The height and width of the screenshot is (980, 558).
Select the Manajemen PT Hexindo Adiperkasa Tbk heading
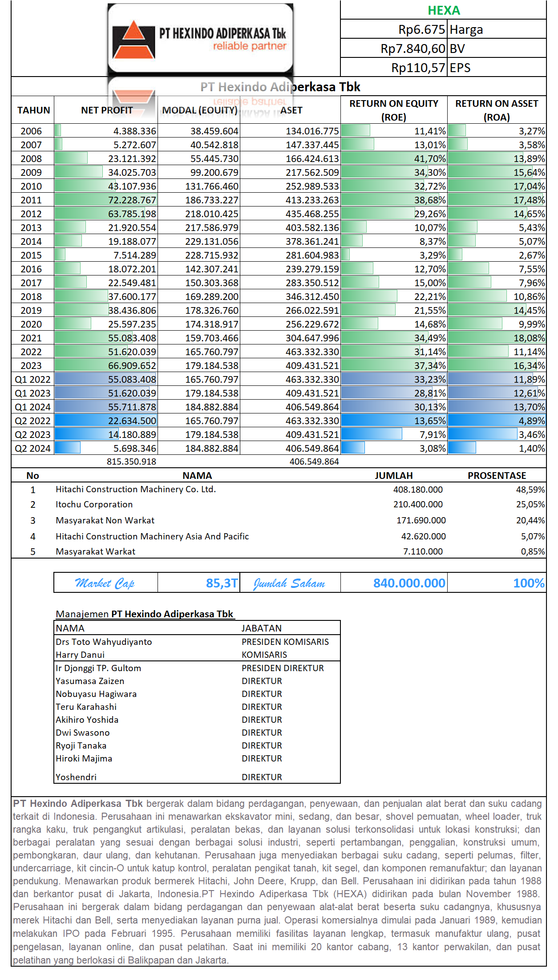point(144,614)
